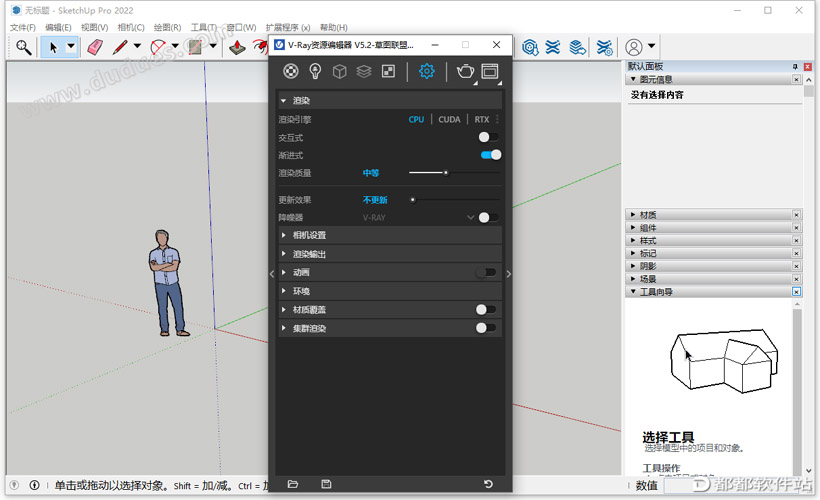Choose the Pencil line tool
Image resolution: width=820 pixels, height=500 pixels.
point(120,47)
